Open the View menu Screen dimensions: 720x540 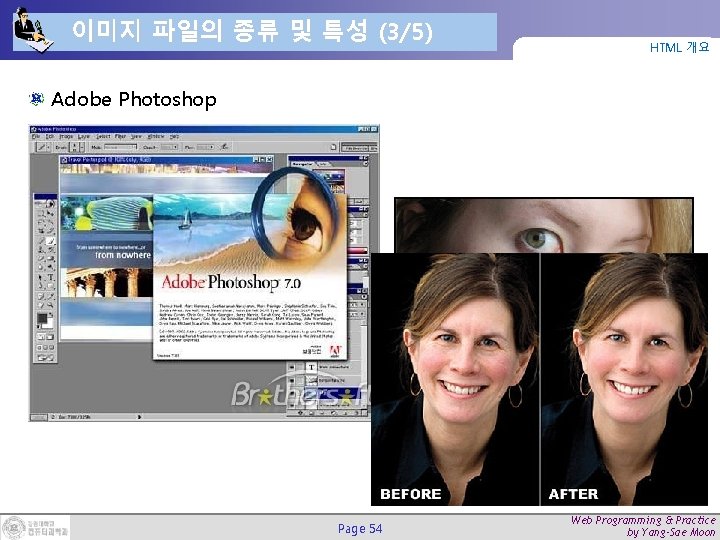pos(136,136)
